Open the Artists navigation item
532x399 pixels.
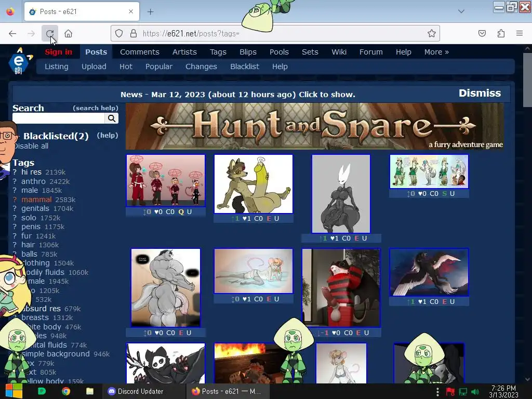tap(184, 52)
